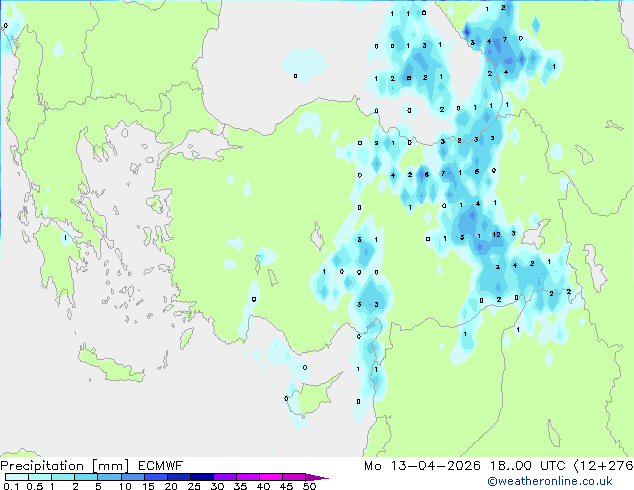Click the "18:00 UTC" time text
The image size is (634, 490).
click(527, 466)
